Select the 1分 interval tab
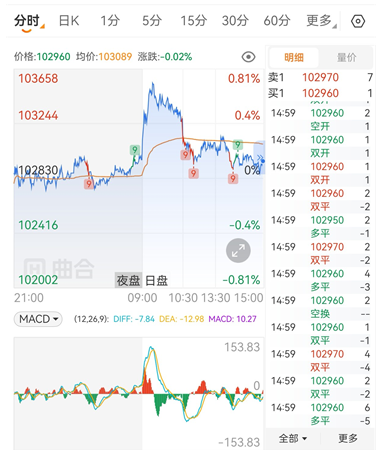 [x=110, y=21]
